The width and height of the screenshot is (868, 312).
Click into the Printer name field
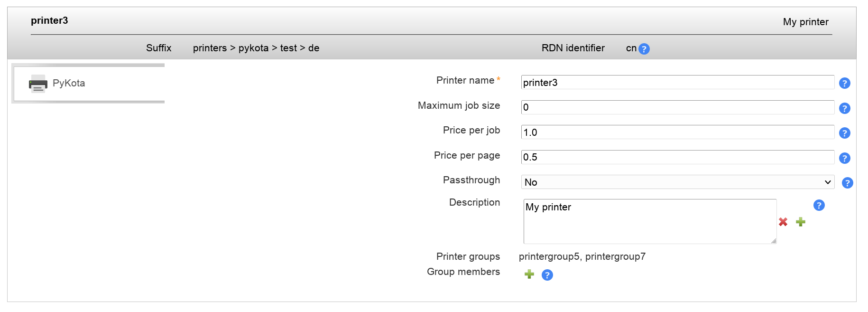coord(677,83)
